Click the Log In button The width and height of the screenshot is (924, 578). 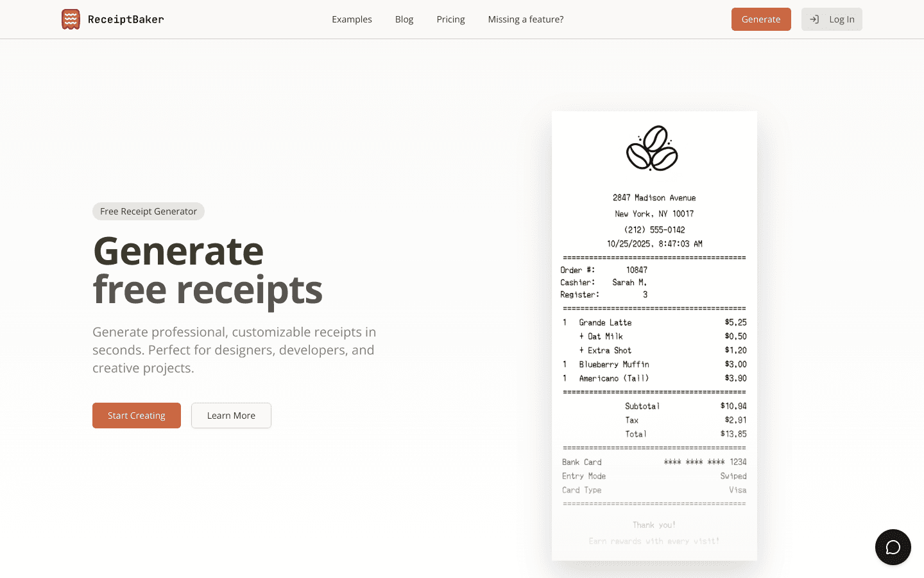tap(832, 19)
